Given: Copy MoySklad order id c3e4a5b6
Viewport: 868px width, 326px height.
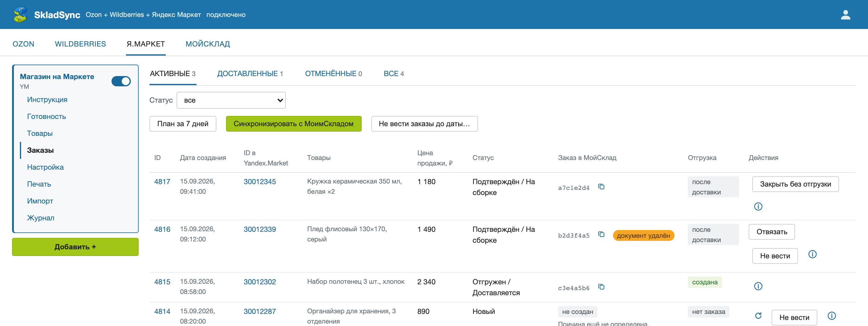Looking at the screenshot, I should coord(601,287).
